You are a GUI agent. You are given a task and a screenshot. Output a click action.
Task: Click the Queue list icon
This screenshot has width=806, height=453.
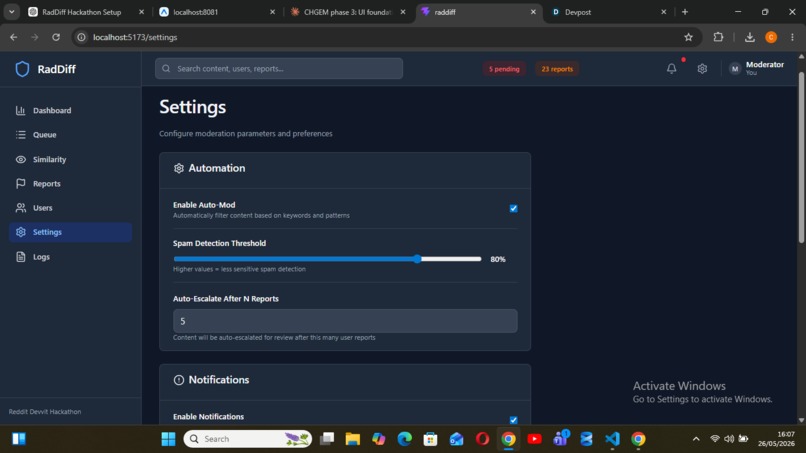(21, 135)
